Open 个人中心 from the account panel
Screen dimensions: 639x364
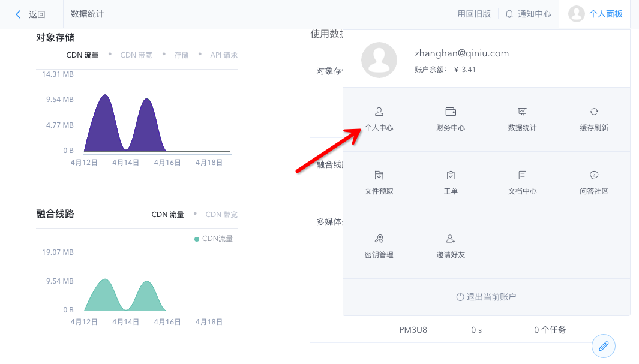379,119
